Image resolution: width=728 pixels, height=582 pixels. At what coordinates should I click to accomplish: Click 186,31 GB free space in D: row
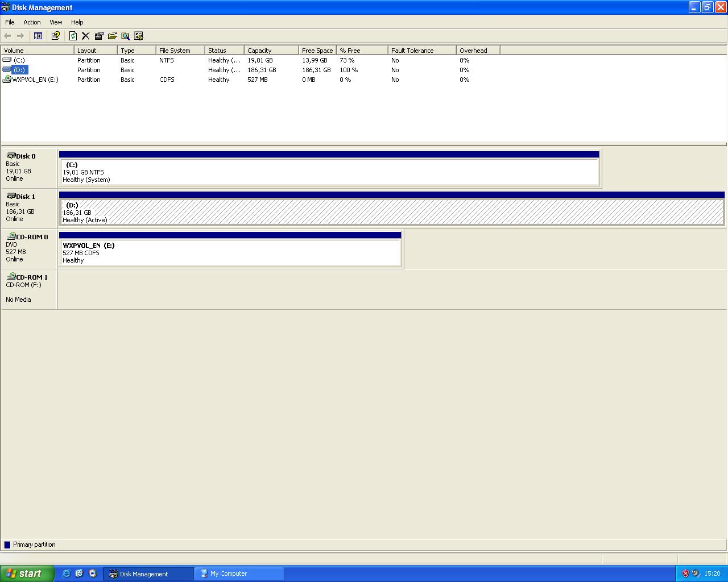[x=316, y=70]
